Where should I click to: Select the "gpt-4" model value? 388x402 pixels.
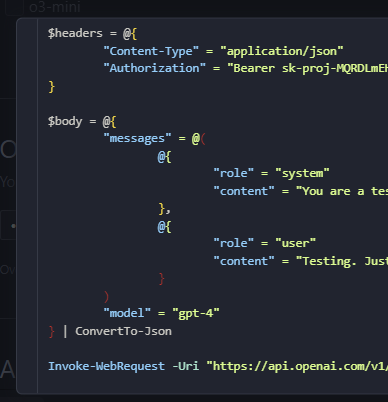(x=196, y=313)
